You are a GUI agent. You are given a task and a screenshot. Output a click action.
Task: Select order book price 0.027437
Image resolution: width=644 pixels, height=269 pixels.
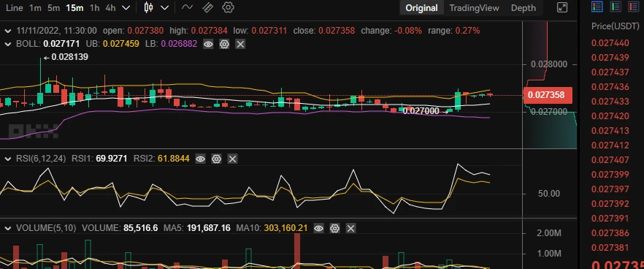[610, 72]
